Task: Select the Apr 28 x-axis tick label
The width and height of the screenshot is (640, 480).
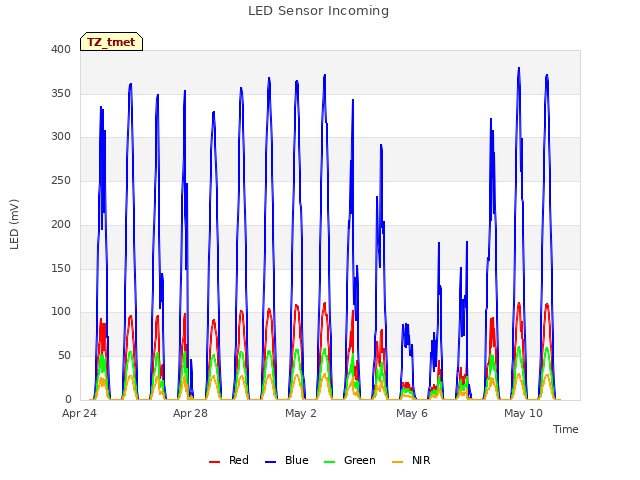Action: [x=190, y=413]
